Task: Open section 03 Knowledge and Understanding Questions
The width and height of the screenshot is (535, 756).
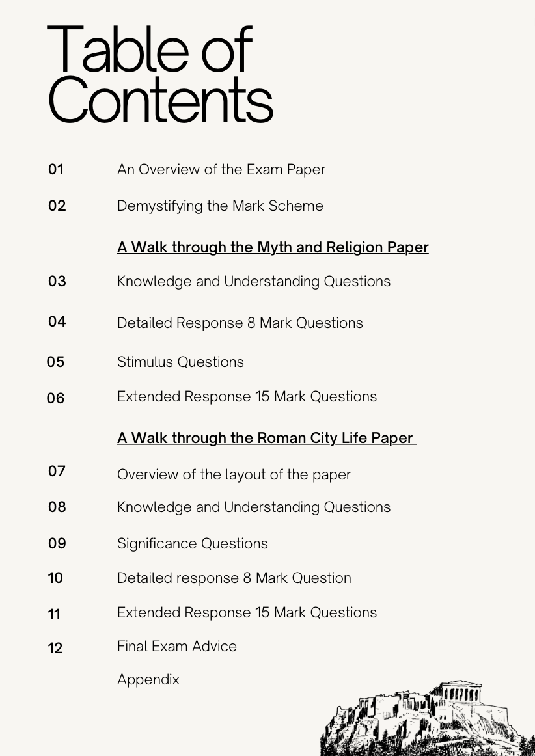Action: [254, 282]
